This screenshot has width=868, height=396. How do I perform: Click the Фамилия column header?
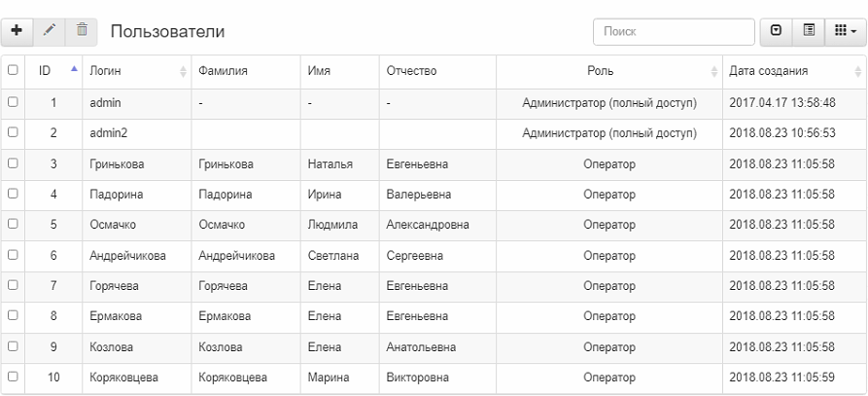click(224, 71)
